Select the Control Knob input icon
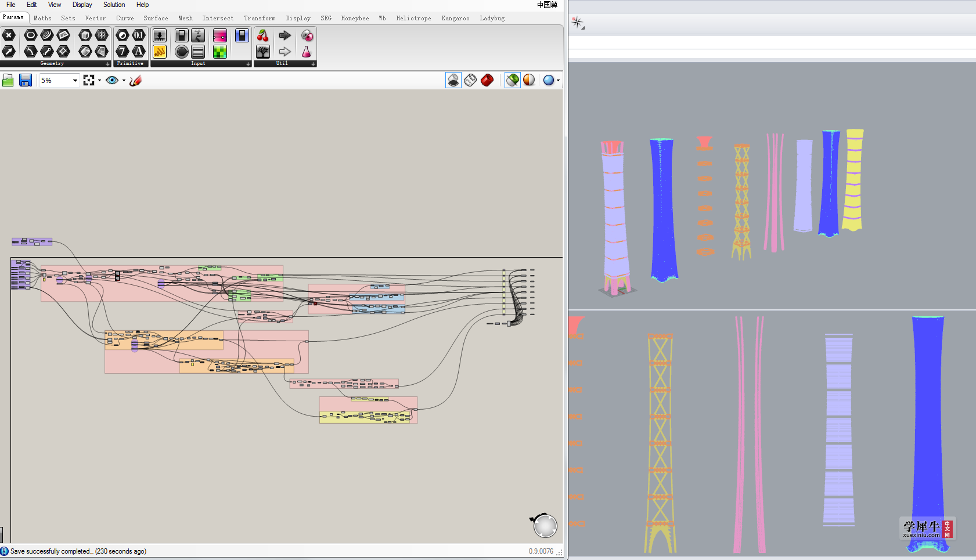Screen dimensions: 976x560 [x=182, y=52]
